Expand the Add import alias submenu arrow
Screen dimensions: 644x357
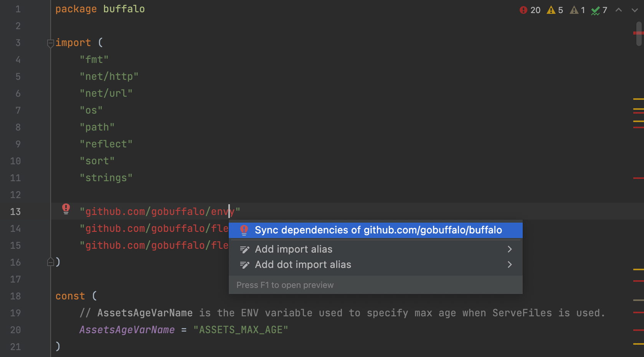(x=510, y=250)
